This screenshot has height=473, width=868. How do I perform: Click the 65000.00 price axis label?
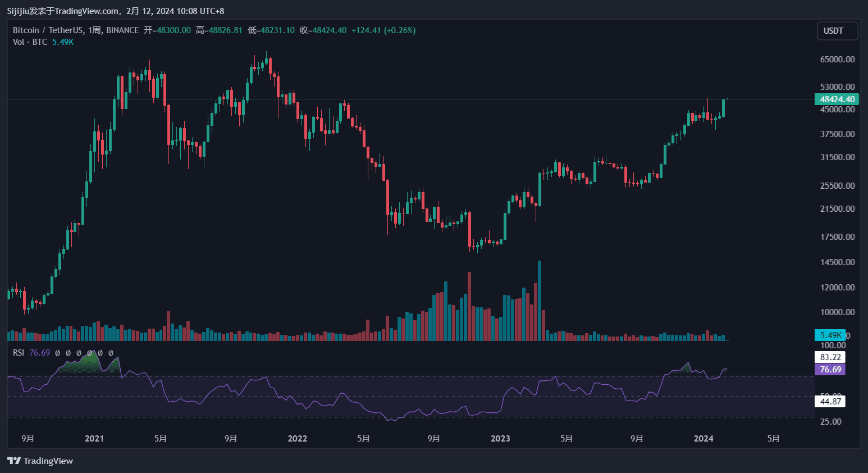(x=837, y=59)
